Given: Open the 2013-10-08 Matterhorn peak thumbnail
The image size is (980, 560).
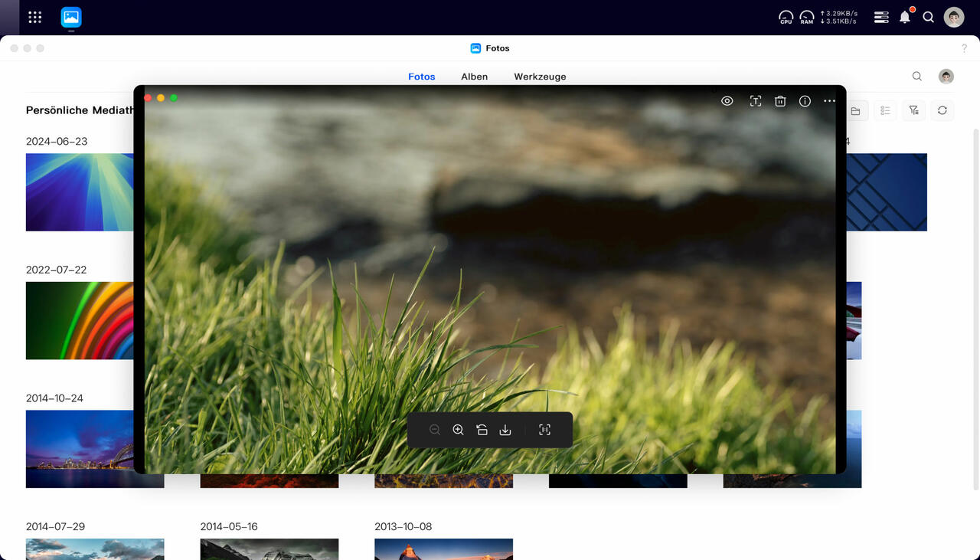Looking at the screenshot, I should pos(444,549).
